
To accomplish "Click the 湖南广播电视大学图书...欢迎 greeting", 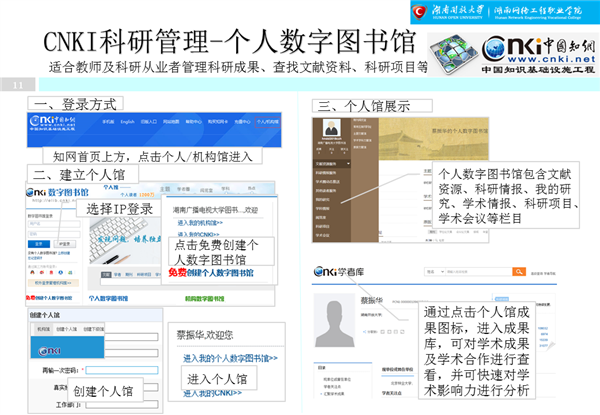I will pyautogui.click(x=215, y=210).
